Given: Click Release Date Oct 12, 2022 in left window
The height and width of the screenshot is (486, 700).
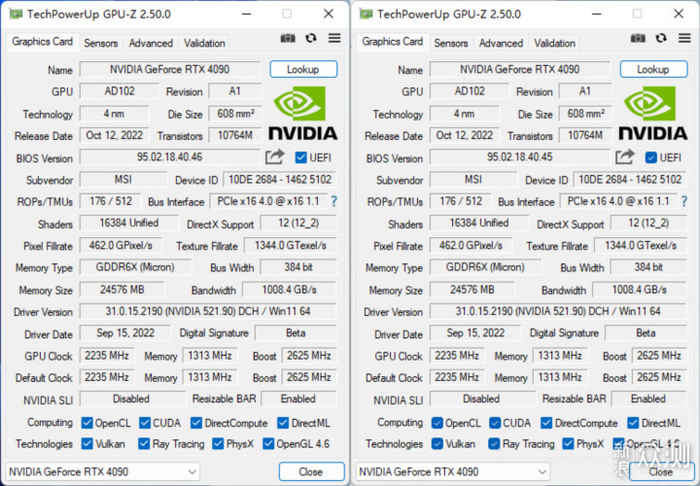Looking at the screenshot, I should coord(114,135).
